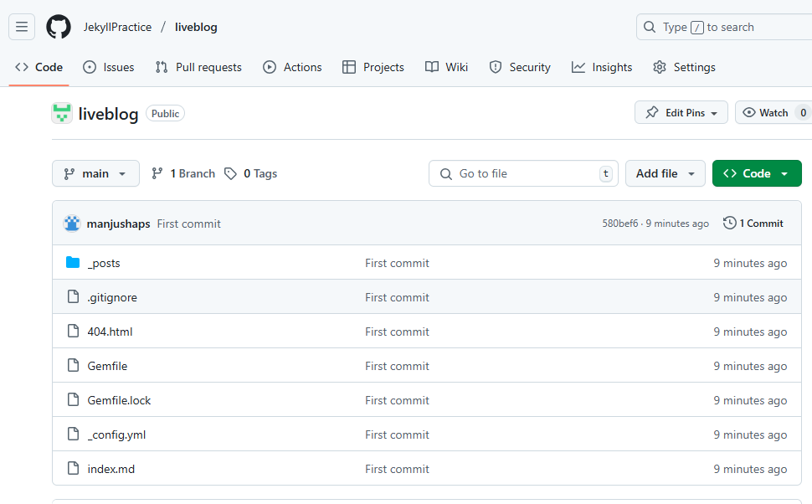
Task: Open commit hash 580bef6
Action: [619, 224]
